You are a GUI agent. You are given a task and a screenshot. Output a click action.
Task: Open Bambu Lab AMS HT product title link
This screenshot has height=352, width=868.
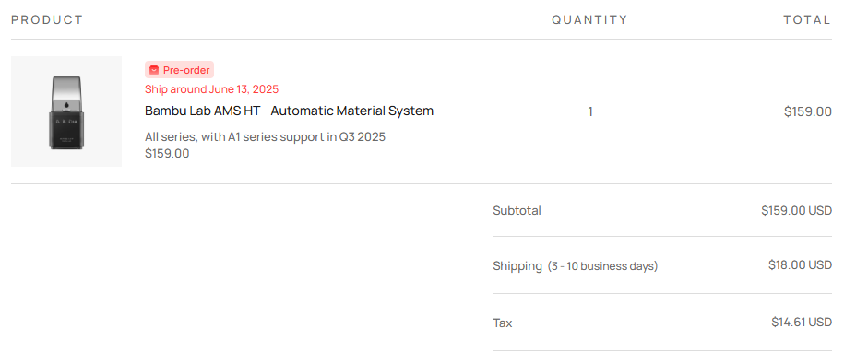pos(289,111)
